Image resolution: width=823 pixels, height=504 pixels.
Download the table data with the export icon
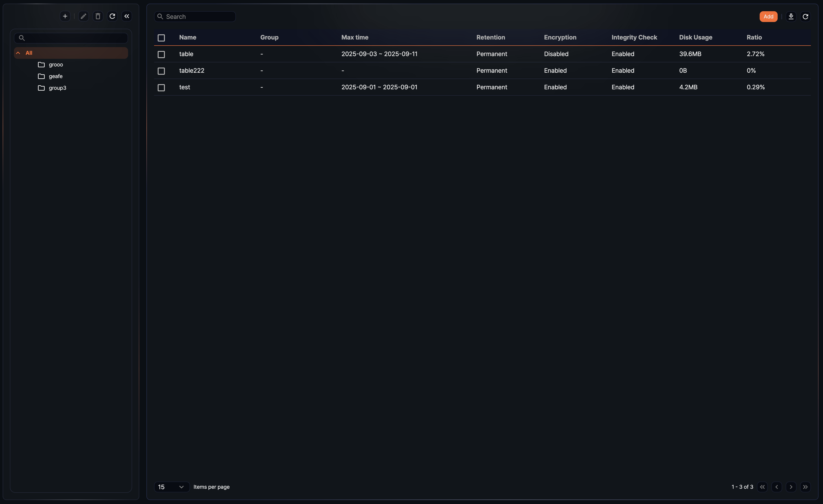791,16
